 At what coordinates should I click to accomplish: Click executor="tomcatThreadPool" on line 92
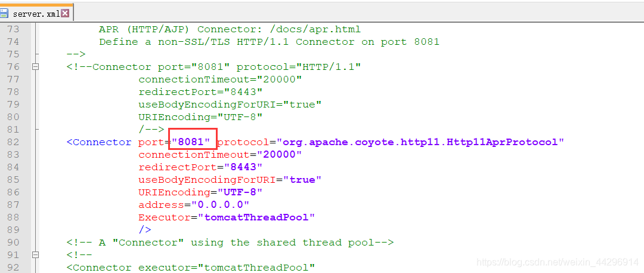coord(227,268)
